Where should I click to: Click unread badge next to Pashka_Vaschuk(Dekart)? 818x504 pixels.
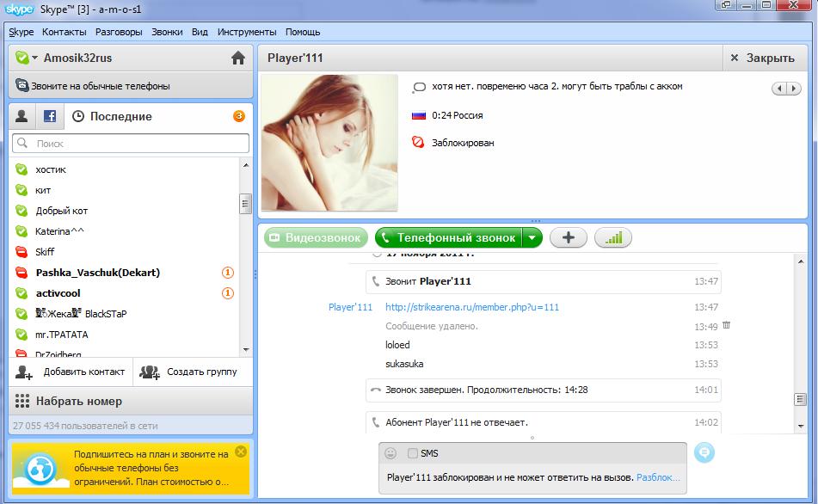click(x=227, y=273)
